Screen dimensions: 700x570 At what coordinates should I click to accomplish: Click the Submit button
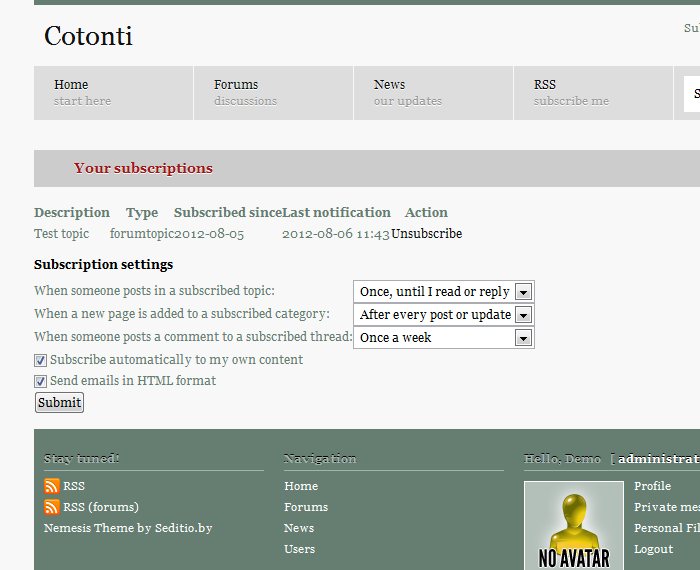point(59,402)
